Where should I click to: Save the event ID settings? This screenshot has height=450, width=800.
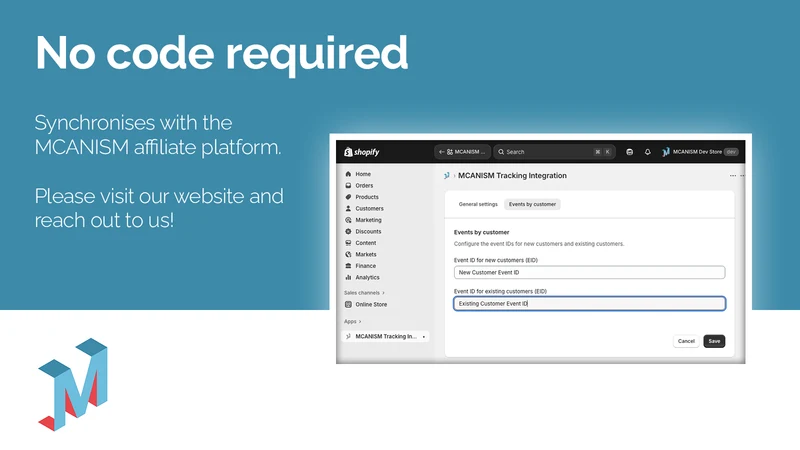point(714,341)
